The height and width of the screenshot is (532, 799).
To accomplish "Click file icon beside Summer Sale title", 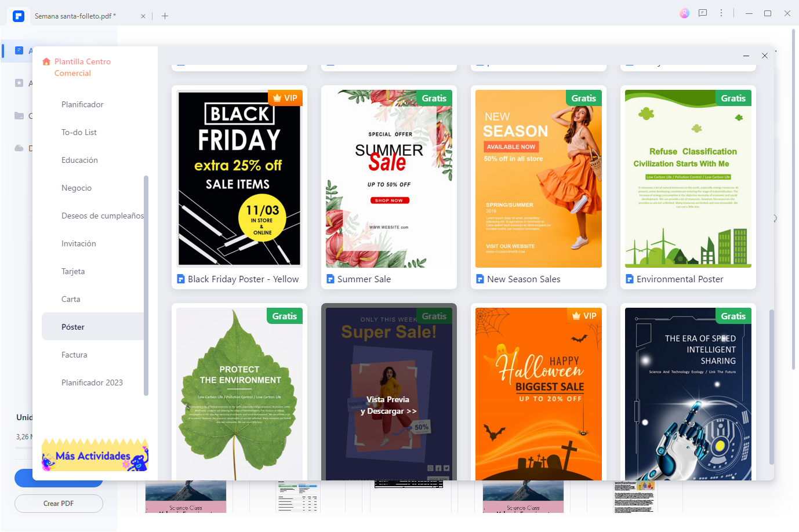I will coord(331,279).
